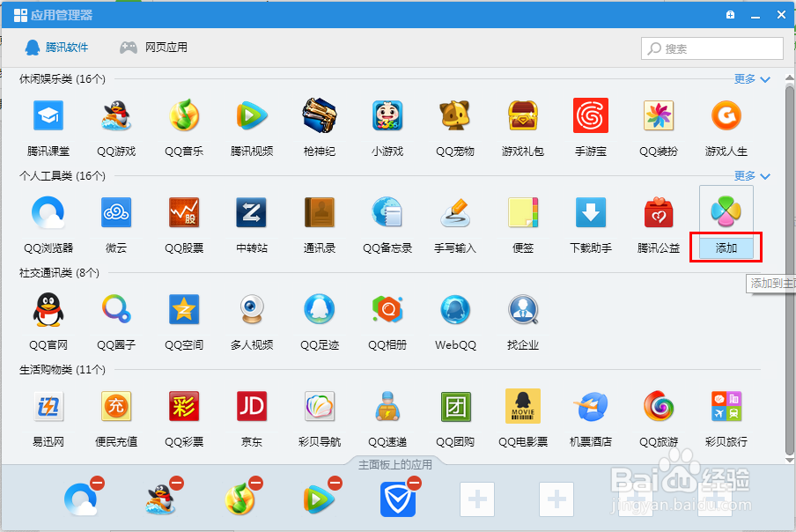
Task: Launch 京东 JD icon
Action: pos(252,406)
